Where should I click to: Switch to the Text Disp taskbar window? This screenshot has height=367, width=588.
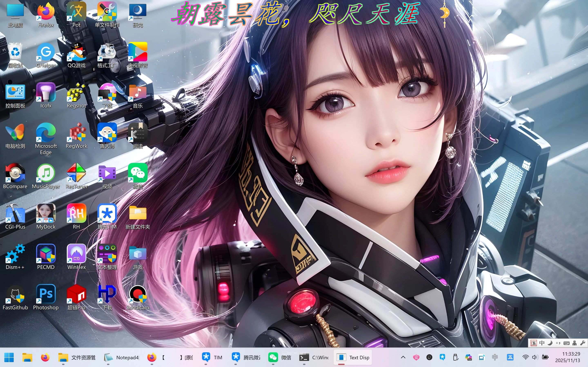pos(353,357)
